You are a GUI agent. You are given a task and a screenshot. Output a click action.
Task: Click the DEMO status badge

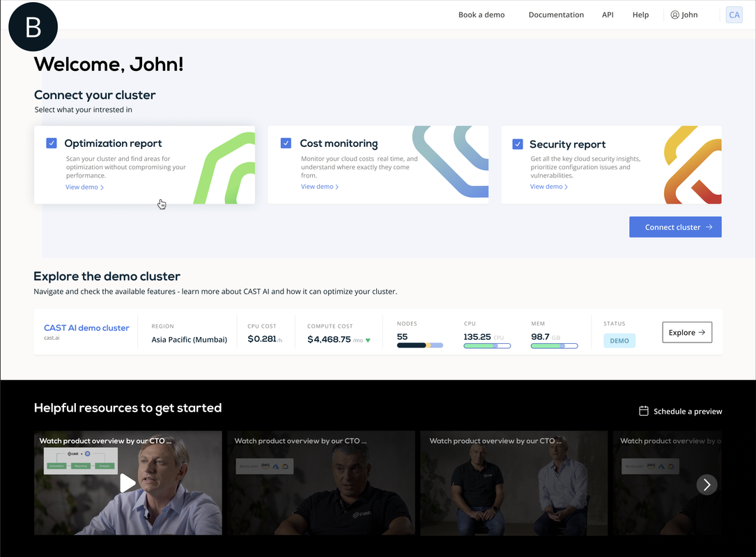tap(619, 340)
